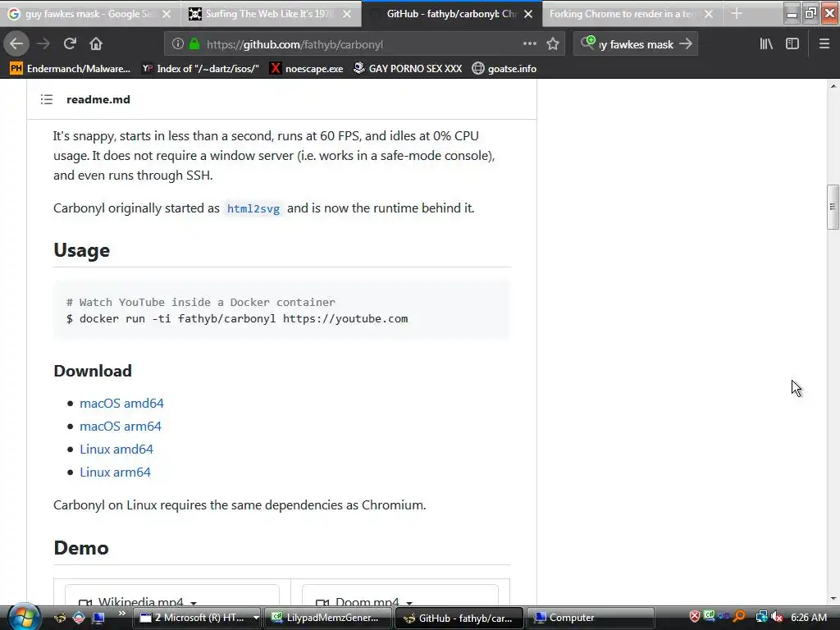Click the docker run command line

tap(237, 319)
